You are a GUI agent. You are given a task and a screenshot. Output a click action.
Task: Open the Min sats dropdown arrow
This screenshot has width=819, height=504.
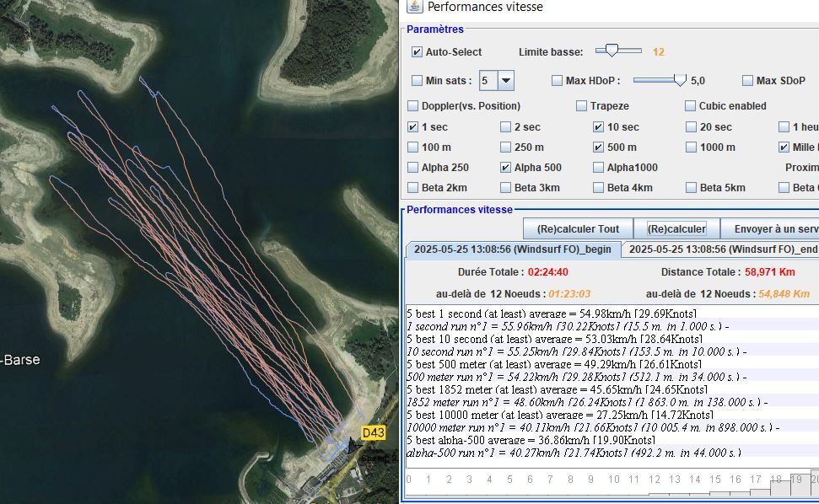[x=505, y=81]
